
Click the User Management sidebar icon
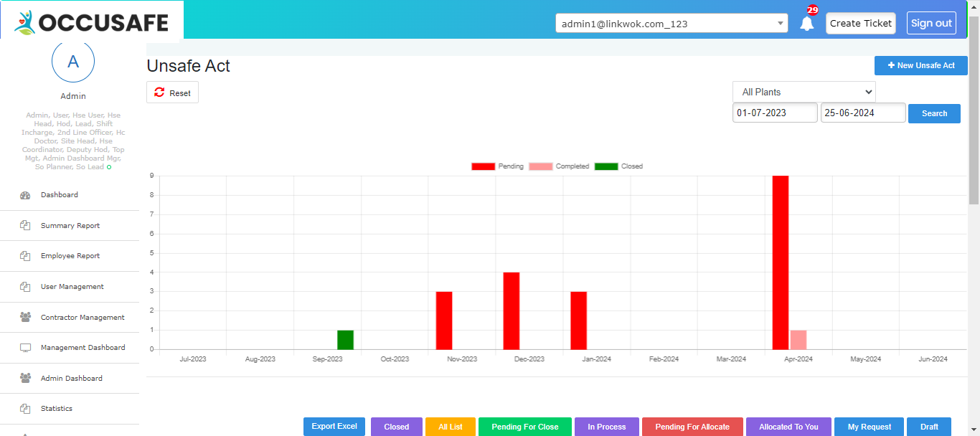coord(25,287)
